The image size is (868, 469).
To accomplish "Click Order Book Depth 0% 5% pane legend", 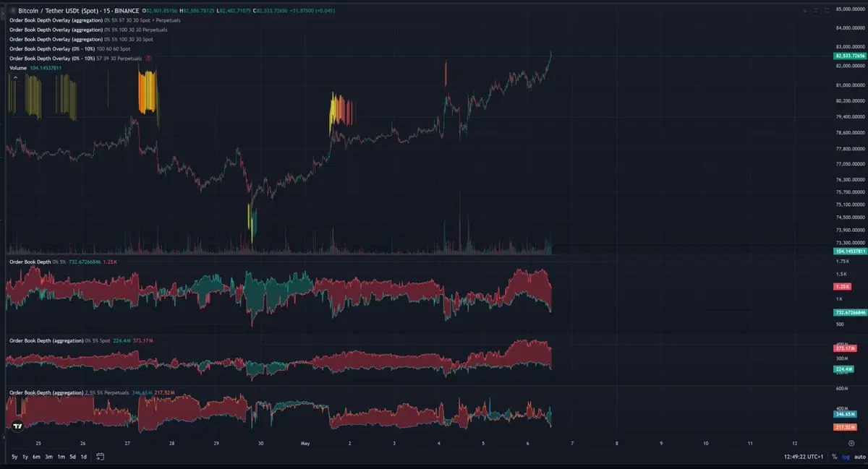I will pos(62,261).
